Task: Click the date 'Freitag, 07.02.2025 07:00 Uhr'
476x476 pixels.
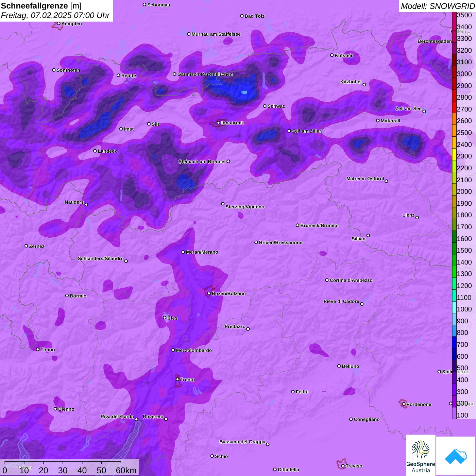Action: tap(55, 15)
